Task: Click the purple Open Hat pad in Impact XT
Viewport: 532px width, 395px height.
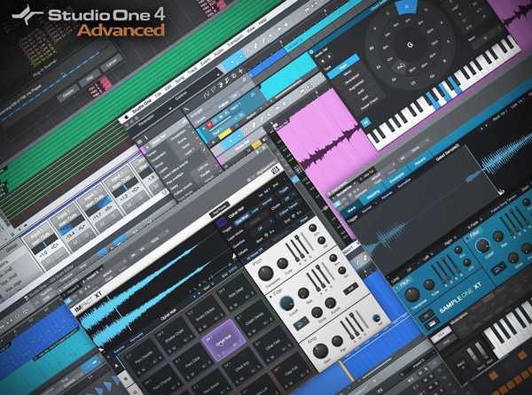Action: [223, 340]
